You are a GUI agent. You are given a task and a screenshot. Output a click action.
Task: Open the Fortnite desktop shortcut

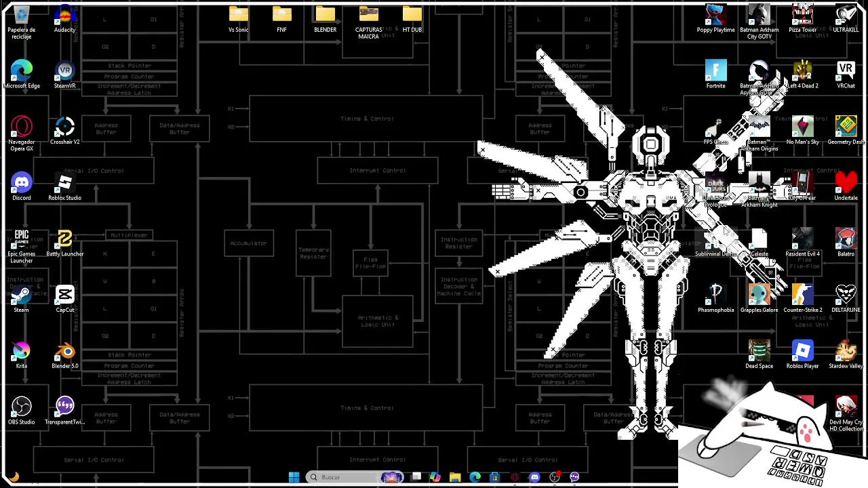pyautogui.click(x=716, y=75)
